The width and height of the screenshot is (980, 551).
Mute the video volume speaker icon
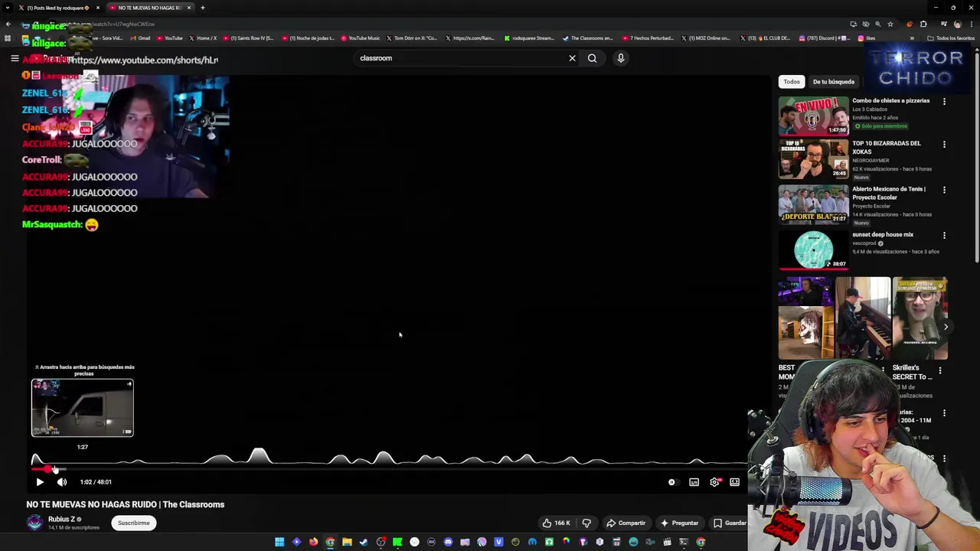[62, 482]
